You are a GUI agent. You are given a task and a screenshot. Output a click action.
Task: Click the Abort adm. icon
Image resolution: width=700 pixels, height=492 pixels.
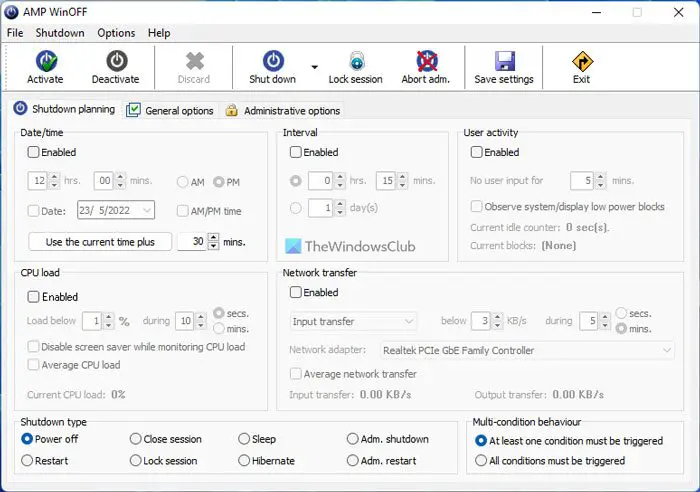point(427,61)
